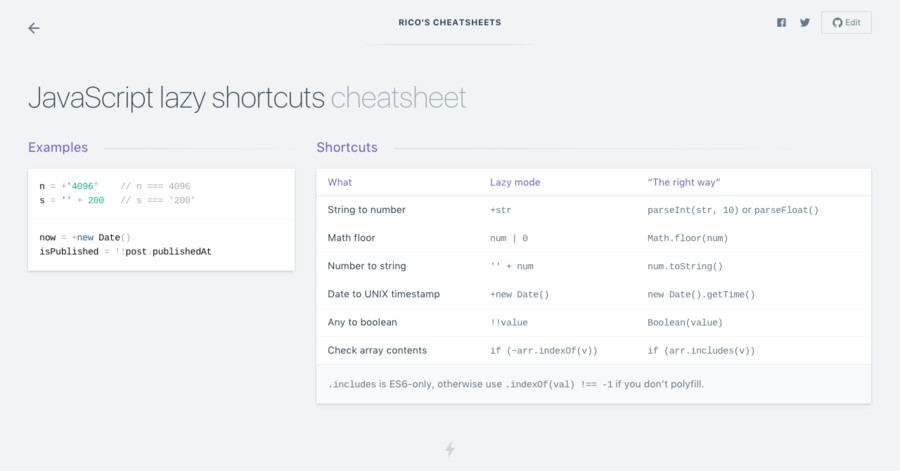The image size is (900, 471).
Task: Click the "Lazy mode" column header
Action: 515,182
